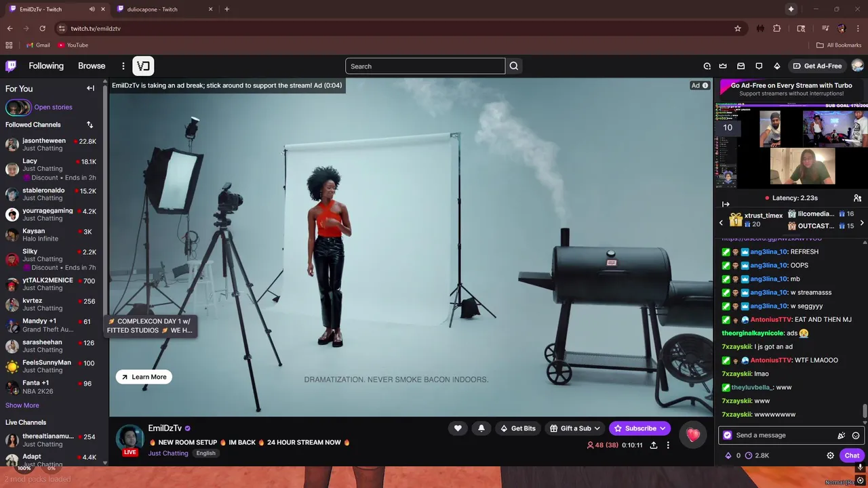Open the Prime loot crown icon
Image resolution: width=868 pixels, height=488 pixels.
(x=723, y=66)
